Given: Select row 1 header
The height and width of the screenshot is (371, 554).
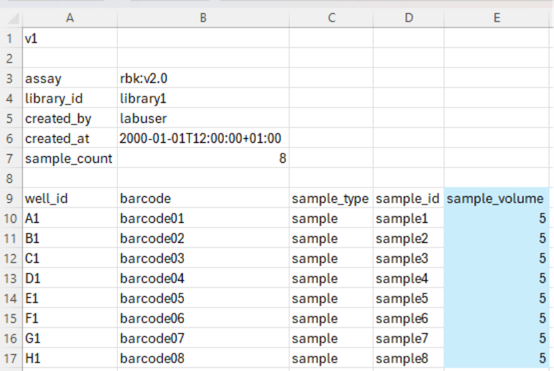Looking at the screenshot, I should tap(10, 38).
